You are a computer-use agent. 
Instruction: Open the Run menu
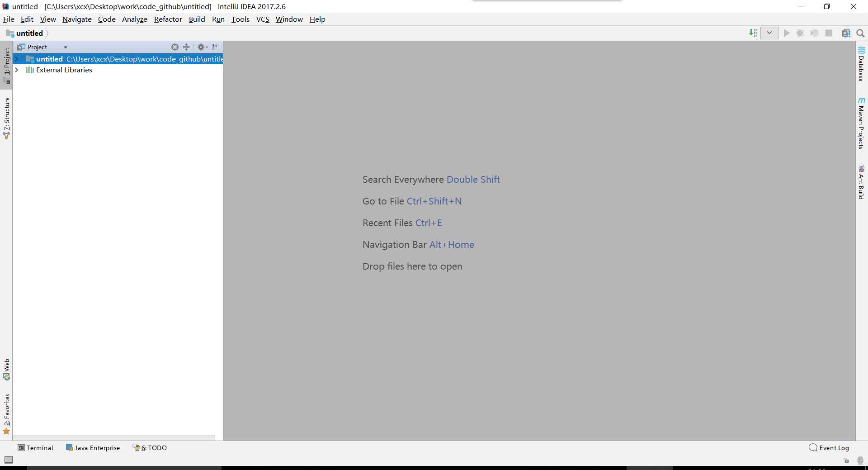coord(218,19)
